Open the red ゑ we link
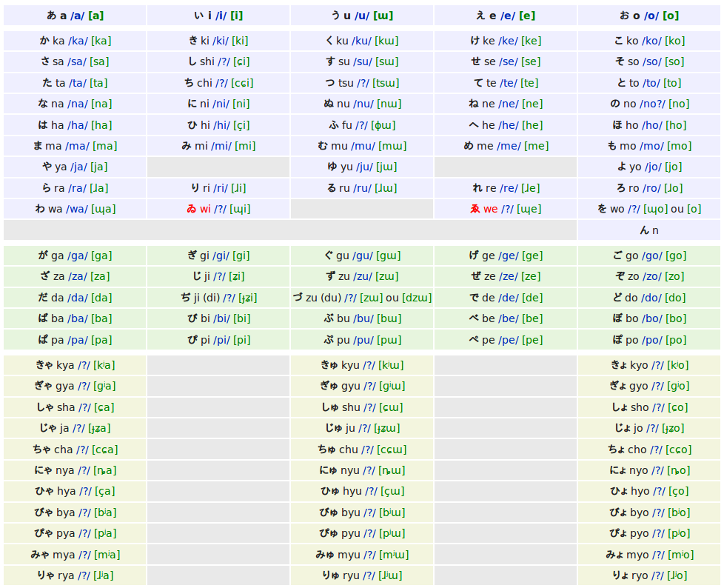Viewport: 724px width, 588px height. tap(484, 210)
